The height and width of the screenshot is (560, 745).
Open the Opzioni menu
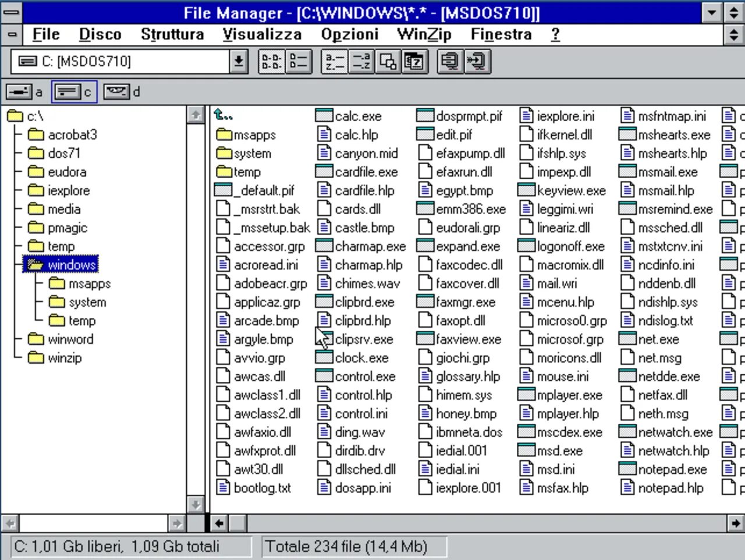point(350,34)
